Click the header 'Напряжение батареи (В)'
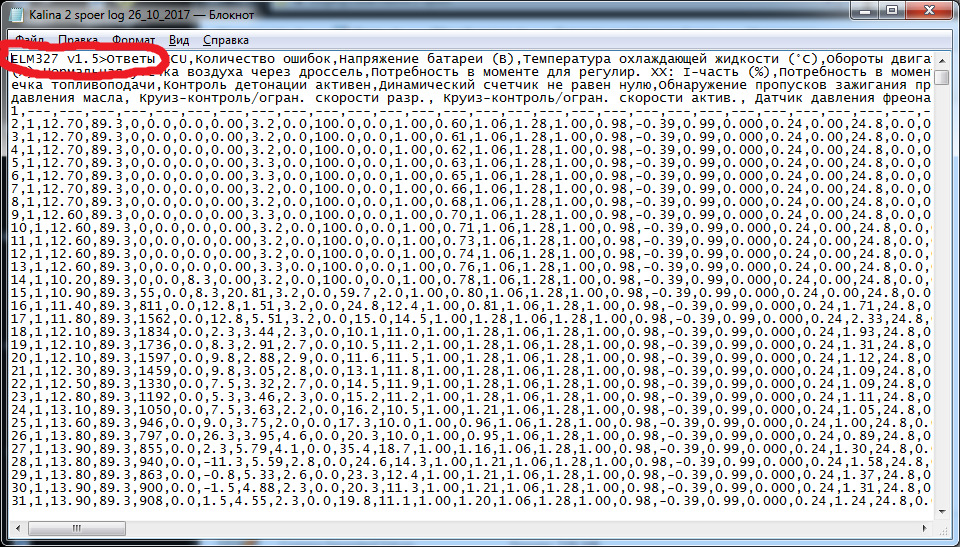This screenshot has width=960, height=547. coord(428,59)
